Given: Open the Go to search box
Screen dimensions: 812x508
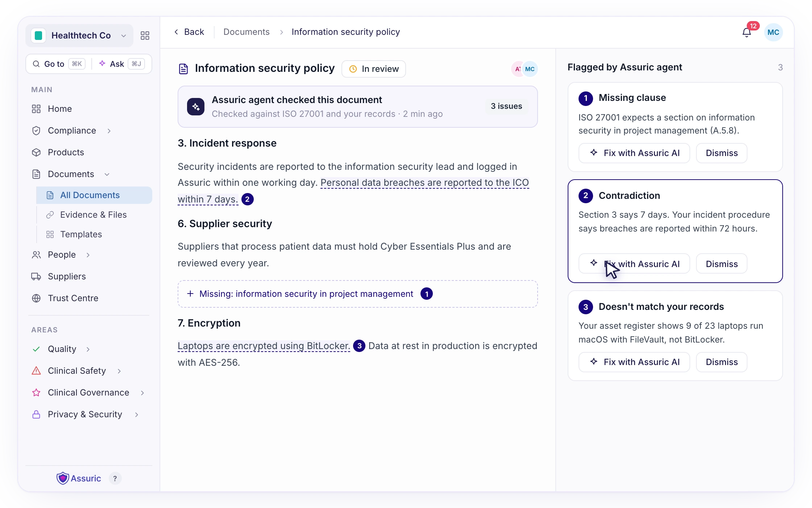Looking at the screenshot, I should pyautogui.click(x=59, y=64).
